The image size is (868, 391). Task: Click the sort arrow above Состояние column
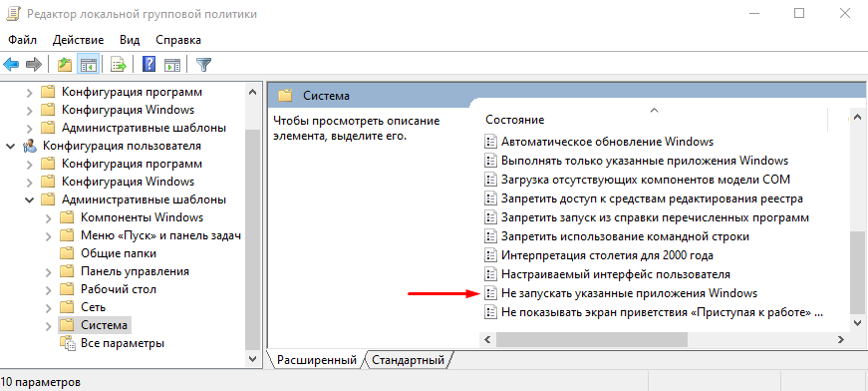point(654,110)
